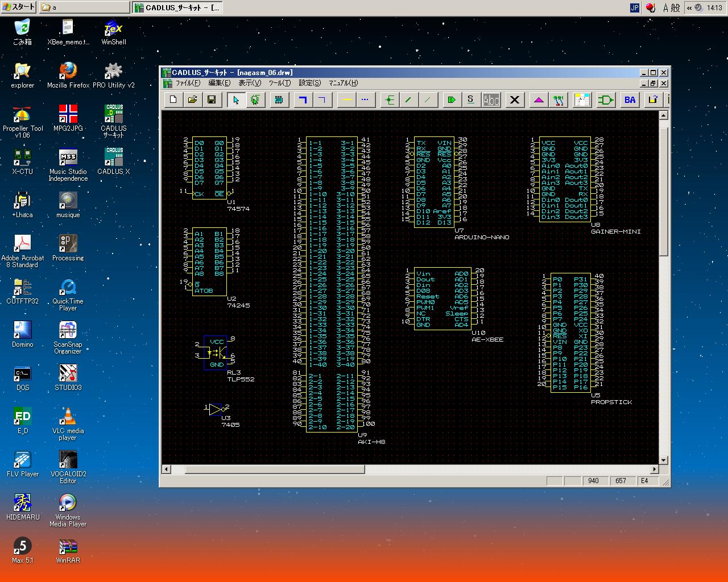Click the ARDUINO-NANO component label
This screenshot has width=728, height=582.
[x=482, y=237]
